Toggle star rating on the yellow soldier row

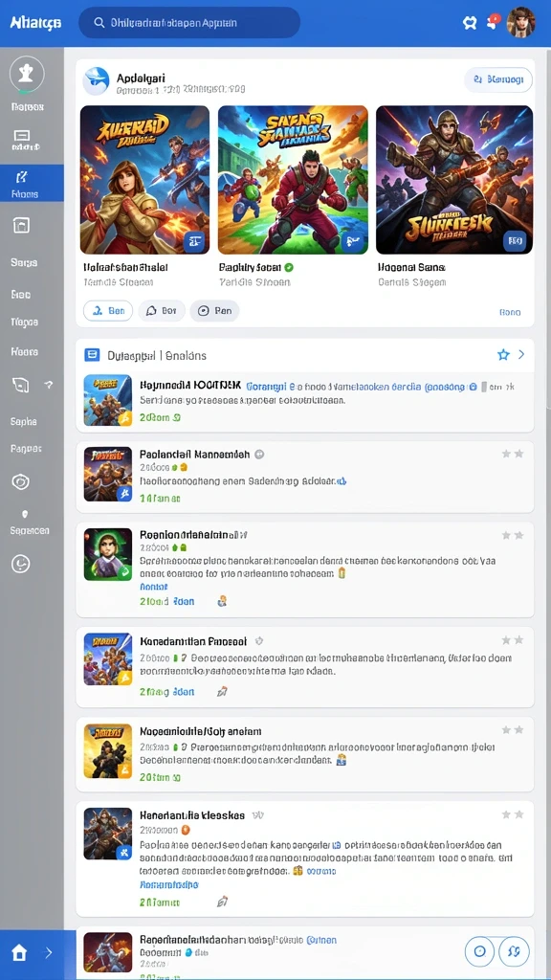pyautogui.click(x=513, y=730)
